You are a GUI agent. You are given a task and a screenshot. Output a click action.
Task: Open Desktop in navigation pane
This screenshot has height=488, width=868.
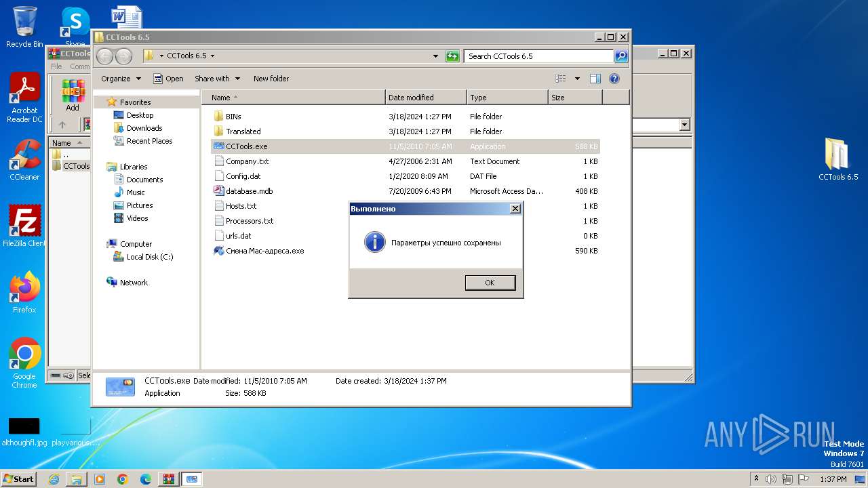(140, 115)
